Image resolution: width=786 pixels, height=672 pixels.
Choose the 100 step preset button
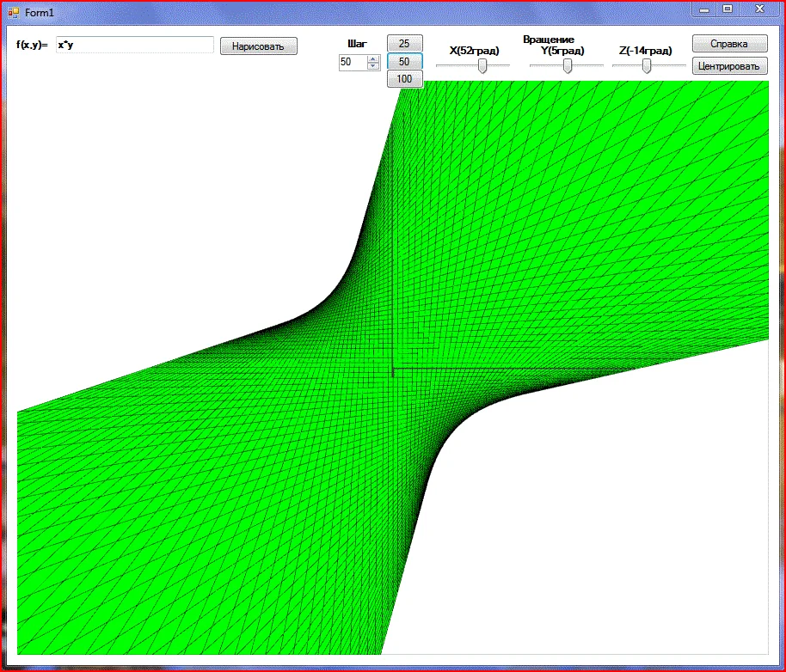pyautogui.click(x=404, y=79)
